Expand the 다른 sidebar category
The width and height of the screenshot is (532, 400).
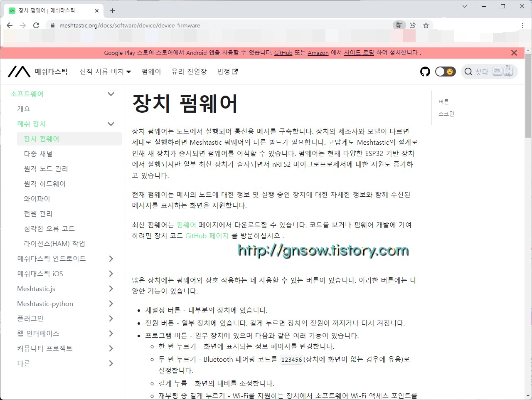pos(111,363)
